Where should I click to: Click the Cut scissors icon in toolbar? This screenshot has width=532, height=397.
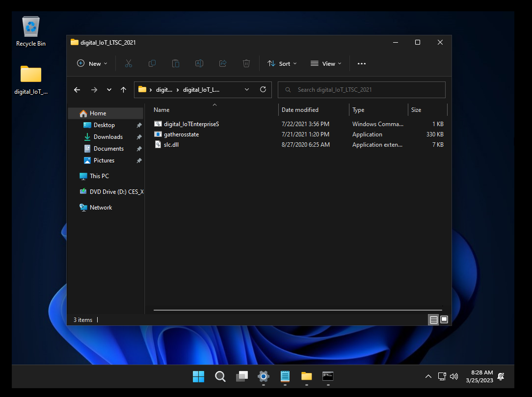click(x=128, y=64)
